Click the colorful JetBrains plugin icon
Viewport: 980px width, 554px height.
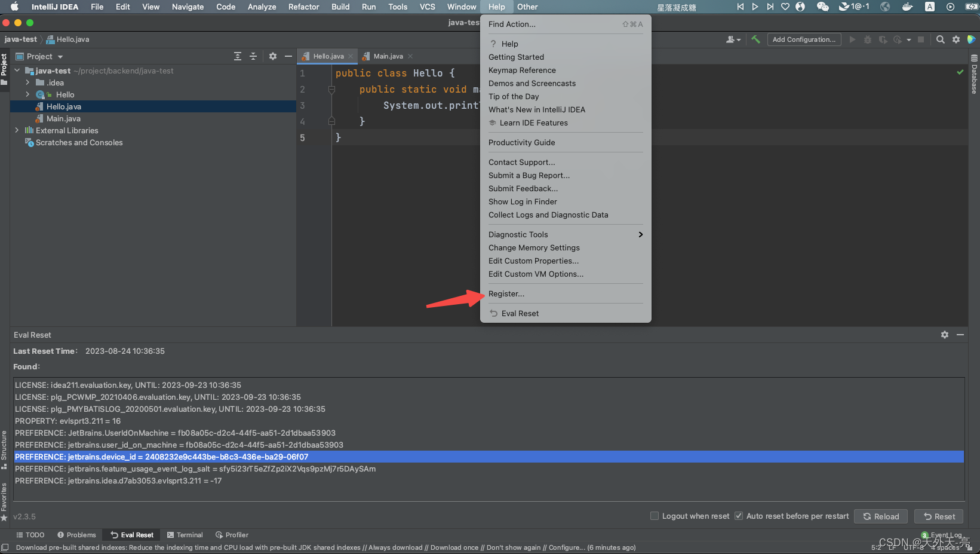click(972, 39)
